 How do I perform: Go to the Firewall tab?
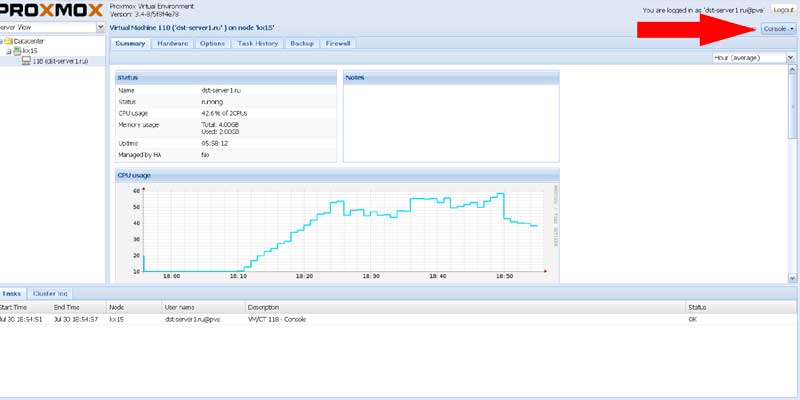click(x=338, y=44)
